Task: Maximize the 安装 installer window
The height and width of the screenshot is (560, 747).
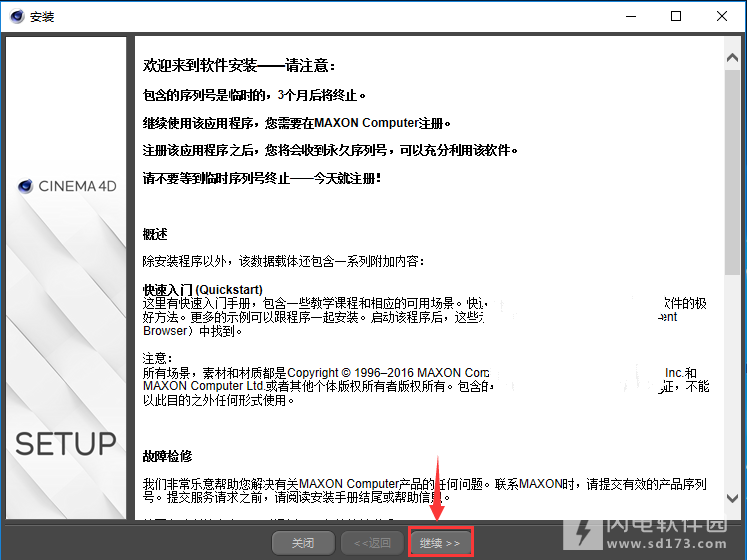Action: point(676,16)
